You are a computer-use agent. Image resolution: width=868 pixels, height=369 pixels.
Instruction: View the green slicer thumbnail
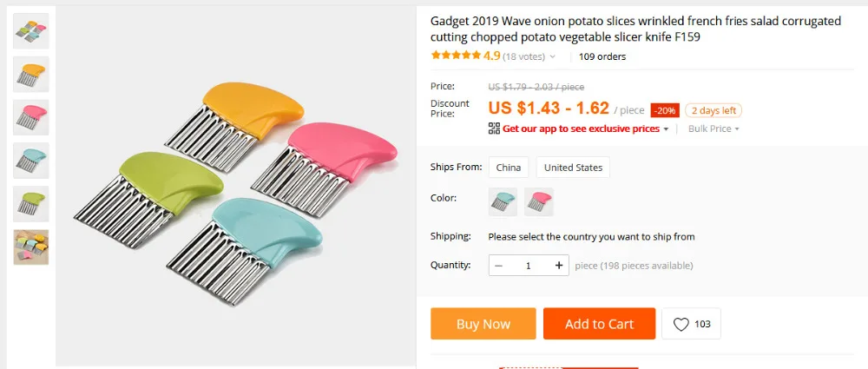(x=31, y=204)
